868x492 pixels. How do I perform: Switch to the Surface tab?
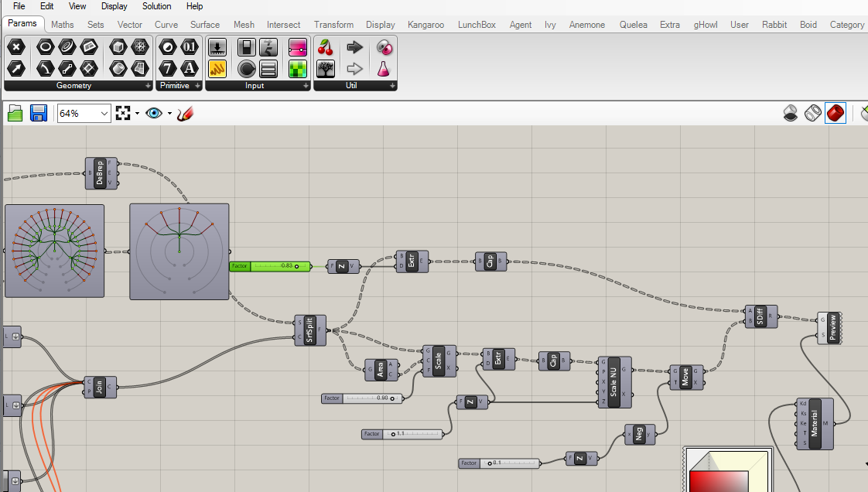pyautogui.click(x=205, y=24)
